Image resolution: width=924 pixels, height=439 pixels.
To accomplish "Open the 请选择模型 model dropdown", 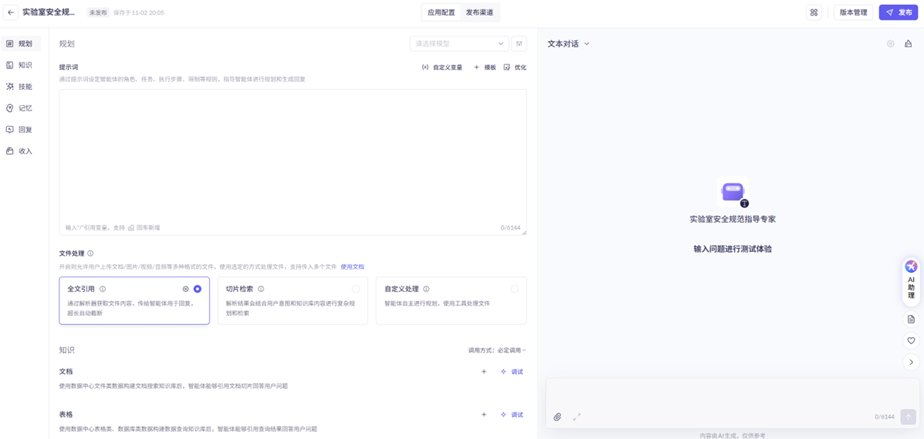I will (459, 44).
